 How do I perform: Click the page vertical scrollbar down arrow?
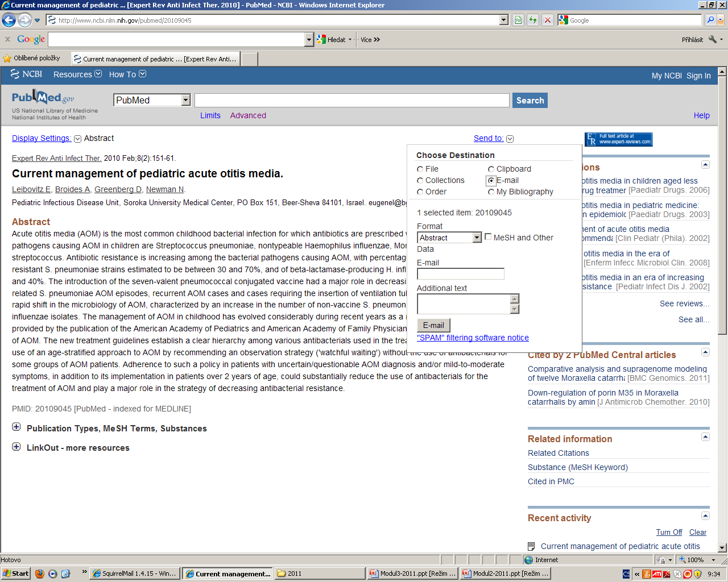(722, 548)
